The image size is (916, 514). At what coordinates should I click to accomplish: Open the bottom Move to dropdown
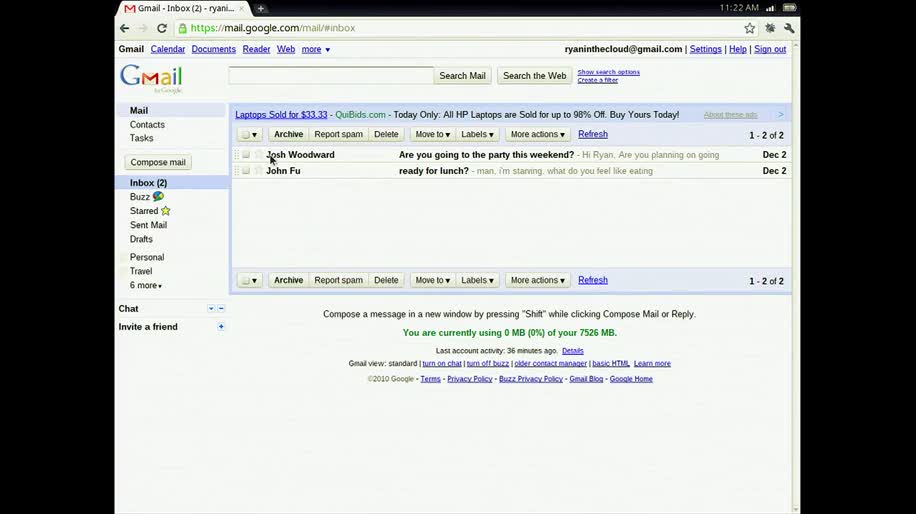432,280
